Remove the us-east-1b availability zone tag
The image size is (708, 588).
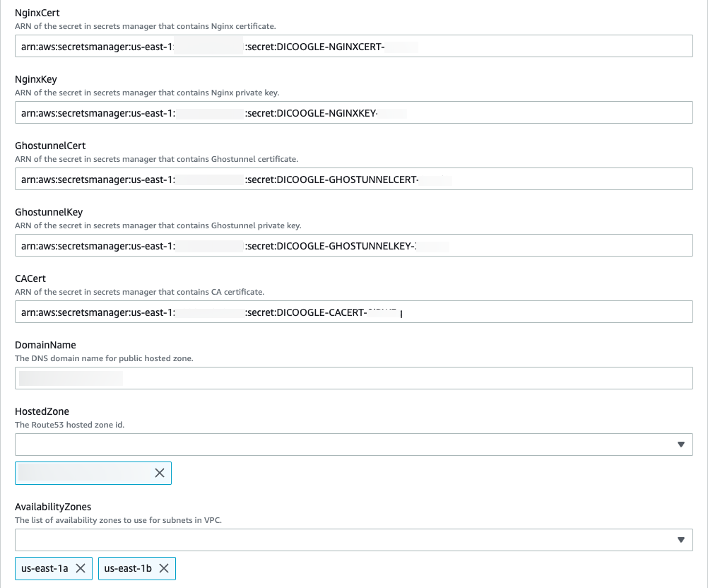coord(165,568)
